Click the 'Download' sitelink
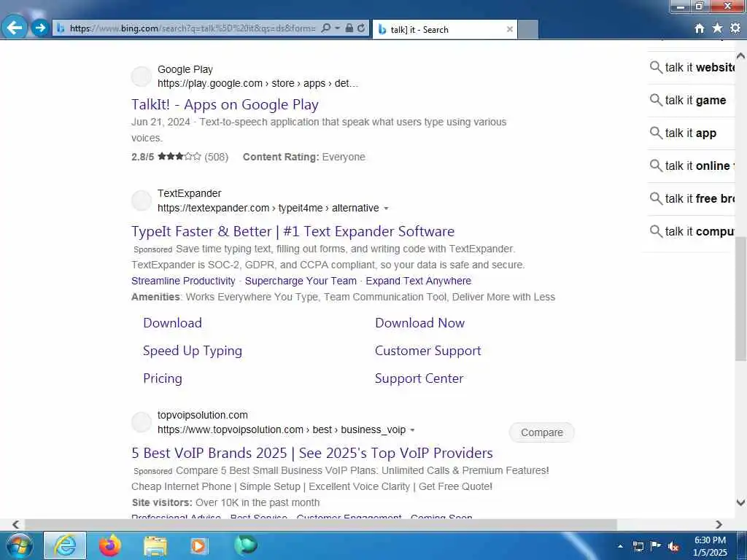 point(172,323)
